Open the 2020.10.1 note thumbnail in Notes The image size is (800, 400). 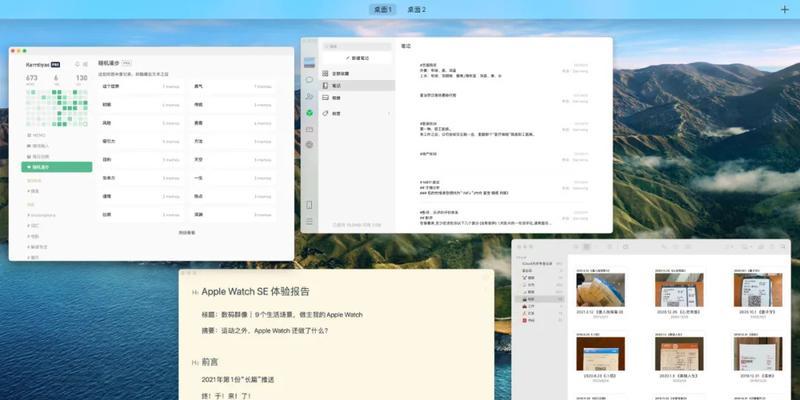click(x=758, y=290)
